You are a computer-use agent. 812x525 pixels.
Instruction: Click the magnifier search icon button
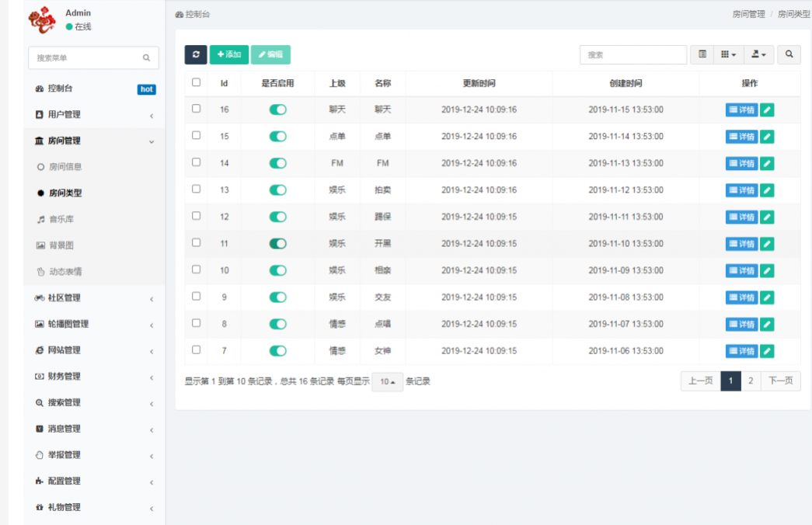(789, 54)
